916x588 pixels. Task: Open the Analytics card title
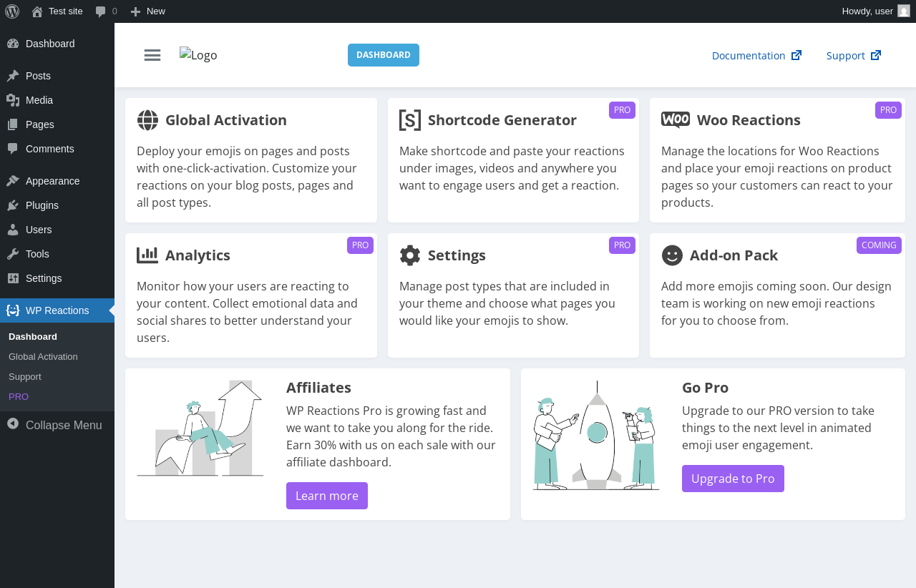(x=198, y=255)
